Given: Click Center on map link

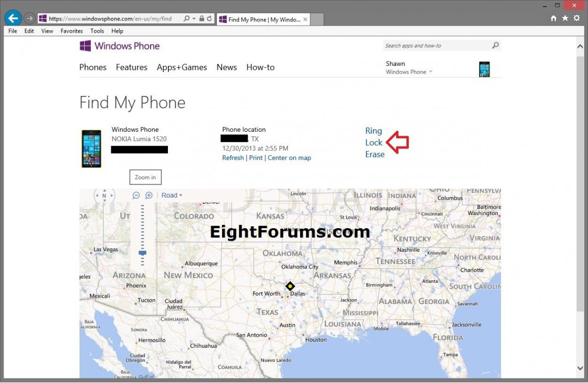Looking at the screenshot, I should tap(289, 158).
